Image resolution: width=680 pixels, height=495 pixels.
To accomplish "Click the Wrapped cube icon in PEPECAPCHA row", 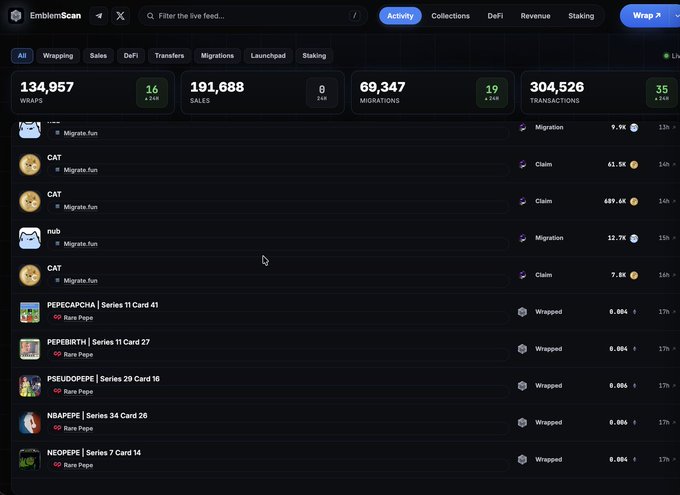I will (x=522, y=312).
